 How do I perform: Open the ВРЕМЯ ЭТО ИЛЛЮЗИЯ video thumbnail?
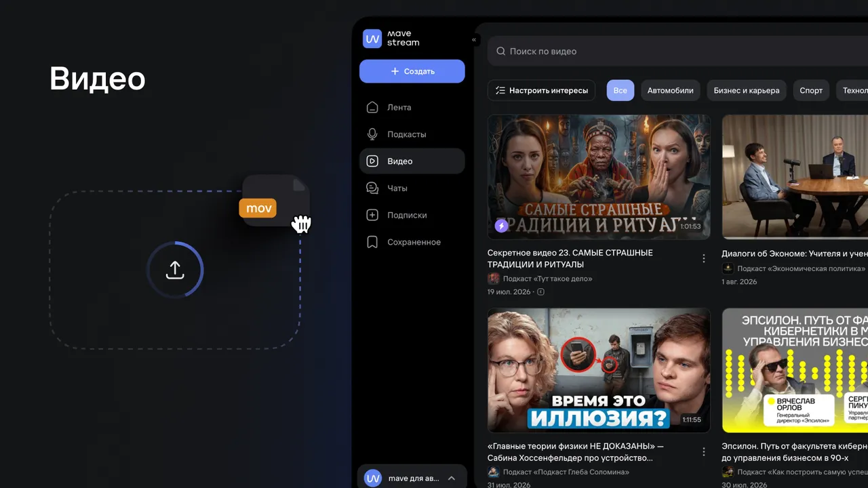click(599, 370)
